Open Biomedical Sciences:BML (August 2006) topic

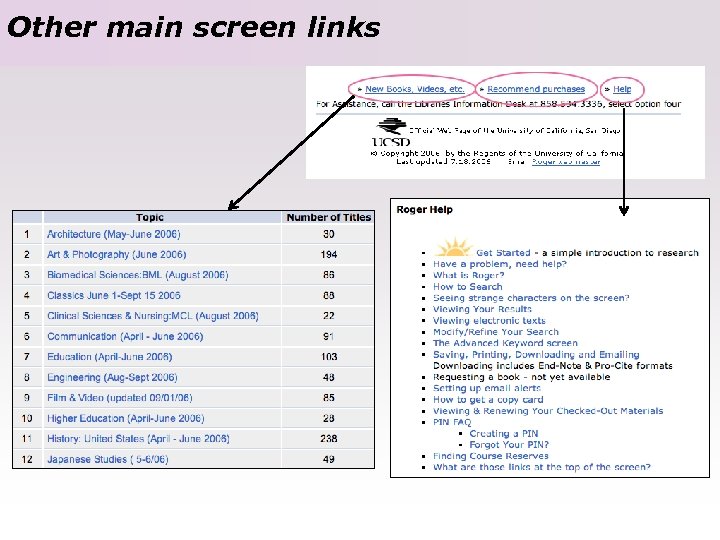(137, 275)
